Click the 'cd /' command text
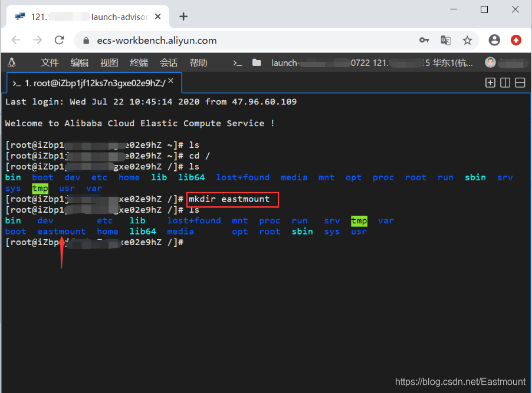532x393 pixels. 199,156
